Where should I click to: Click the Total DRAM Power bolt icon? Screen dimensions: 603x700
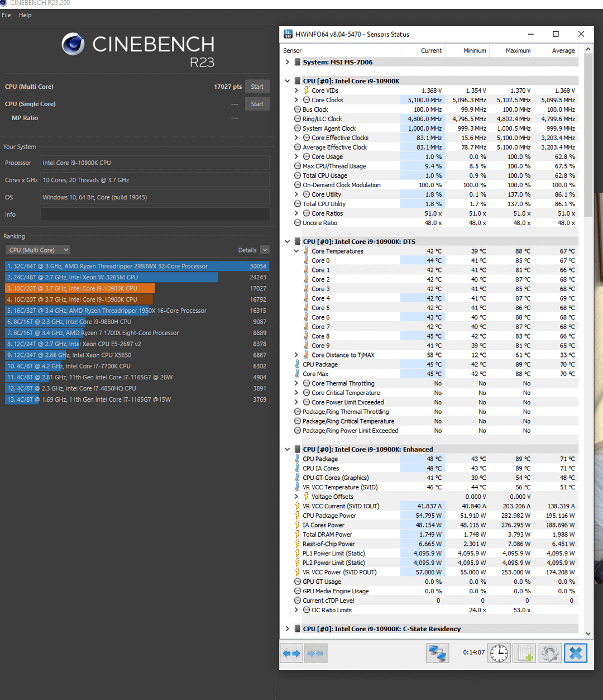[297, 535]
